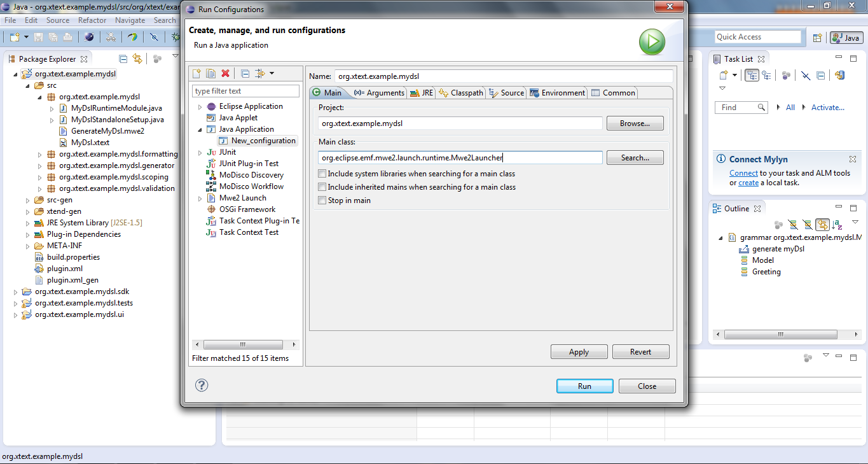This screenshot has height=464, width=868.
Task: Click the Save icon in Eclipse toolbar
Action: coord(39,37)
